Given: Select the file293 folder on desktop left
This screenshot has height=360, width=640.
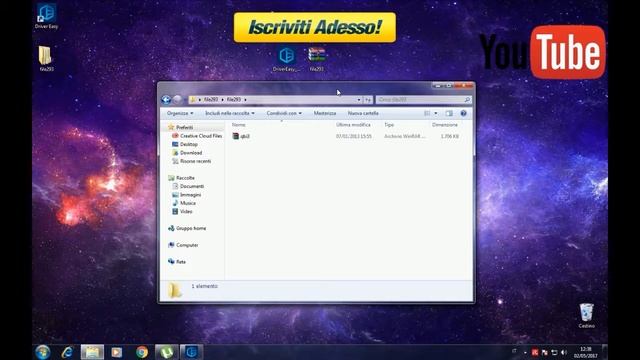Looking at the screenshot, I should click(x=46, y=58).
